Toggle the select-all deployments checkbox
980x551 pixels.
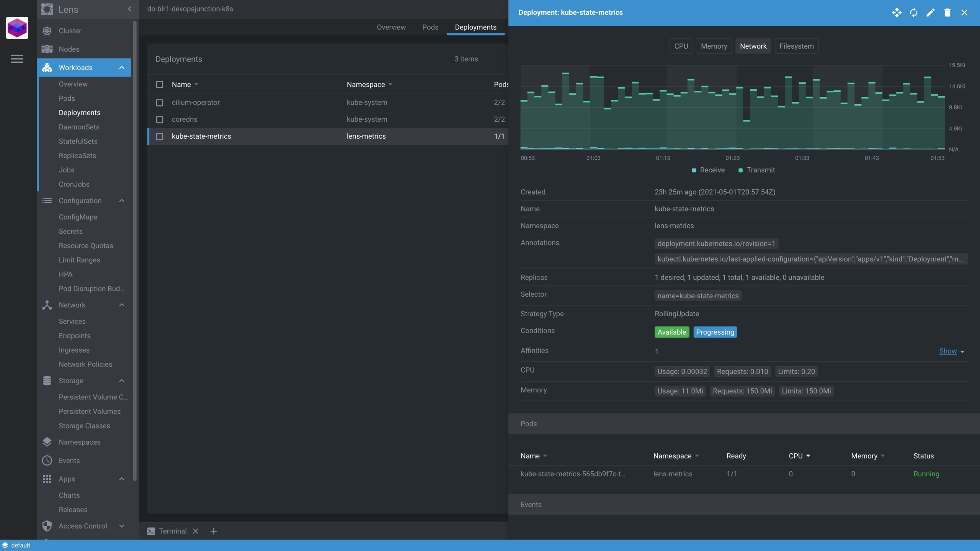click(160, 84)
